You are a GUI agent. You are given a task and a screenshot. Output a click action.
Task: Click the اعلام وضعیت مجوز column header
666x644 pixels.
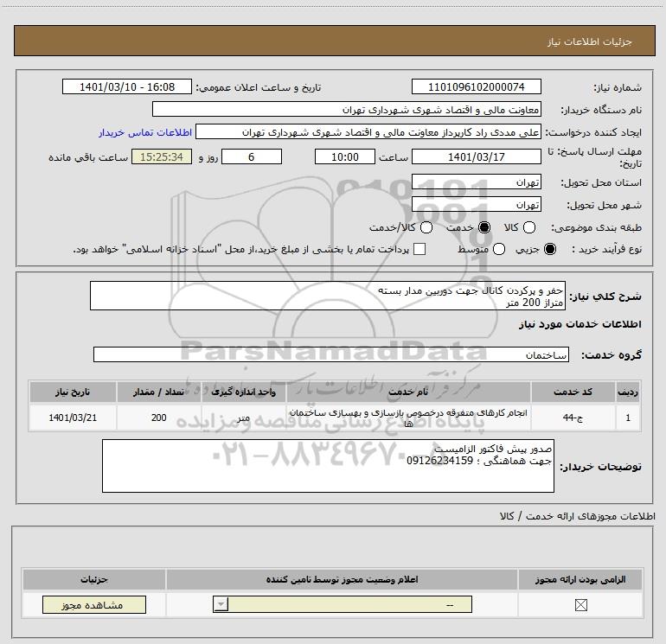(342, 579)
